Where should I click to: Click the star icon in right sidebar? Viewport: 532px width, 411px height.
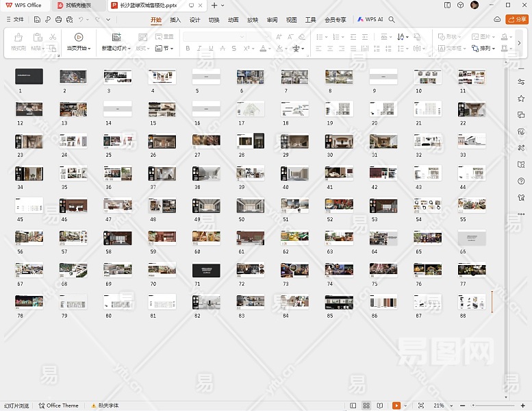[x=521, y=99]
